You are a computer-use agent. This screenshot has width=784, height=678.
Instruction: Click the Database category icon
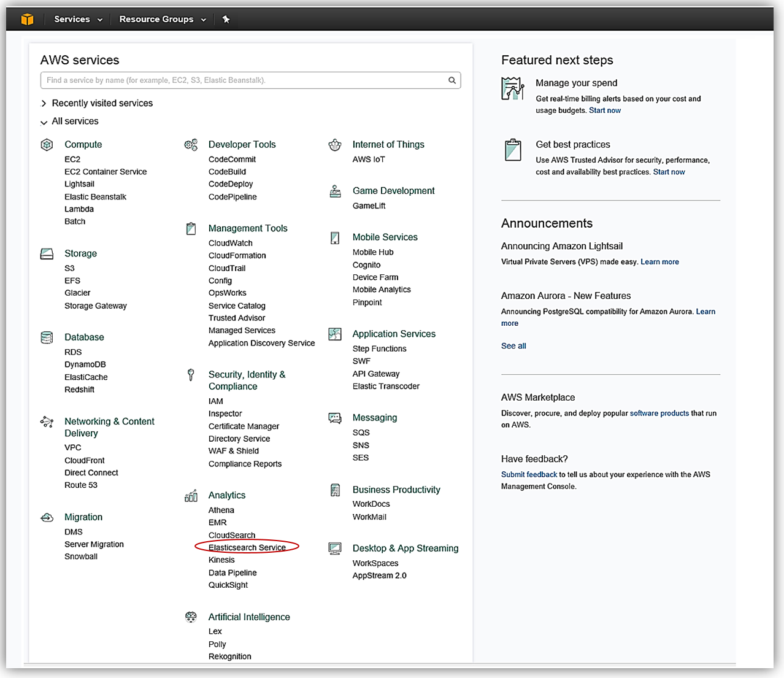click(47, 337)
